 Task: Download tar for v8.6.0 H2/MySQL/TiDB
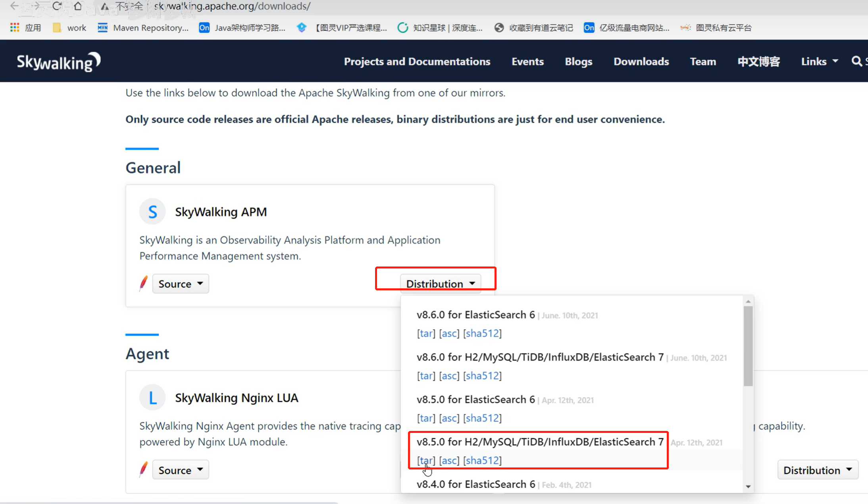[x=426, y=376]
